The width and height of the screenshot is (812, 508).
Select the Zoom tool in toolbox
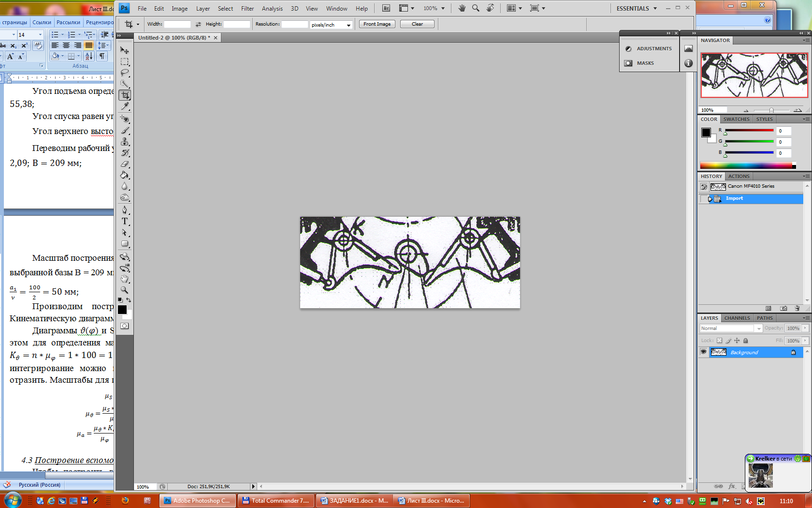[x=125, y=290]
